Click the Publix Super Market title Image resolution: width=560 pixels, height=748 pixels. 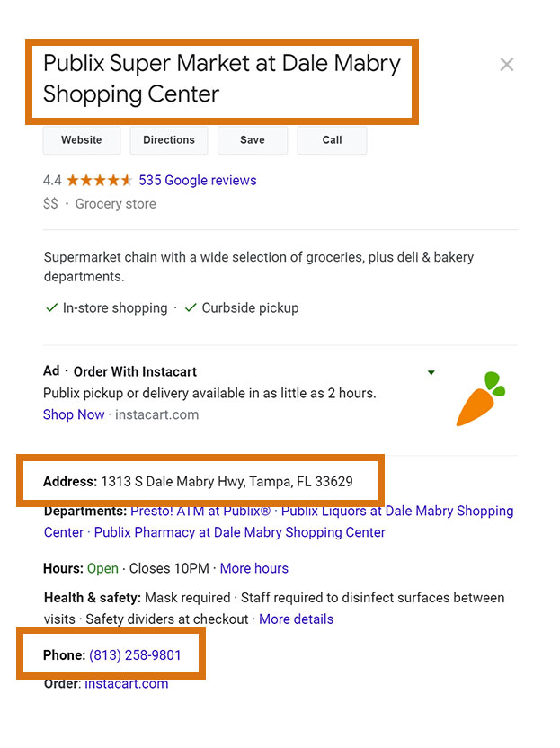(x=222, y=79)
